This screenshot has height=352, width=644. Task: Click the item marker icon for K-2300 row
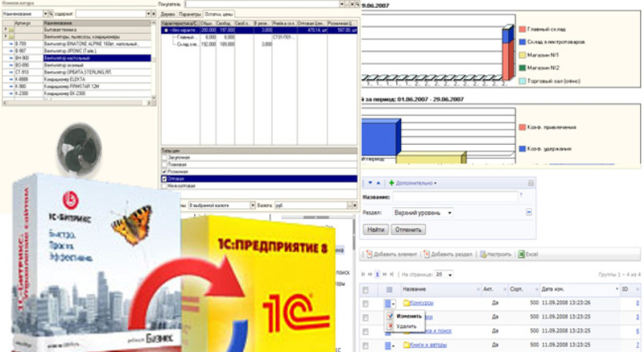click(11, 94)
